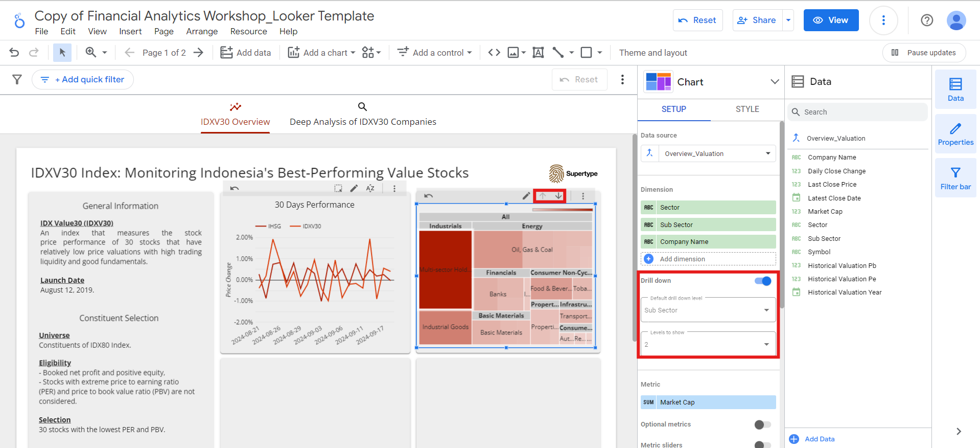
Task: Switch to the STYLE tab
Action: coord(747,109)
